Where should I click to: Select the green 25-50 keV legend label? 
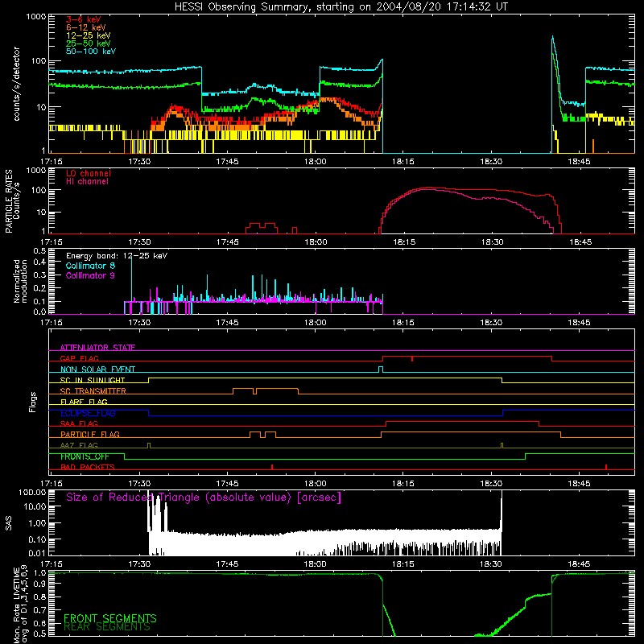click(89, 43)
